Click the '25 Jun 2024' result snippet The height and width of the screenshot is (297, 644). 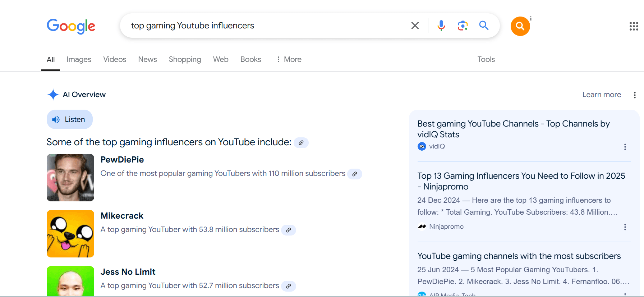pyautogui.click(x=523, y=275)
